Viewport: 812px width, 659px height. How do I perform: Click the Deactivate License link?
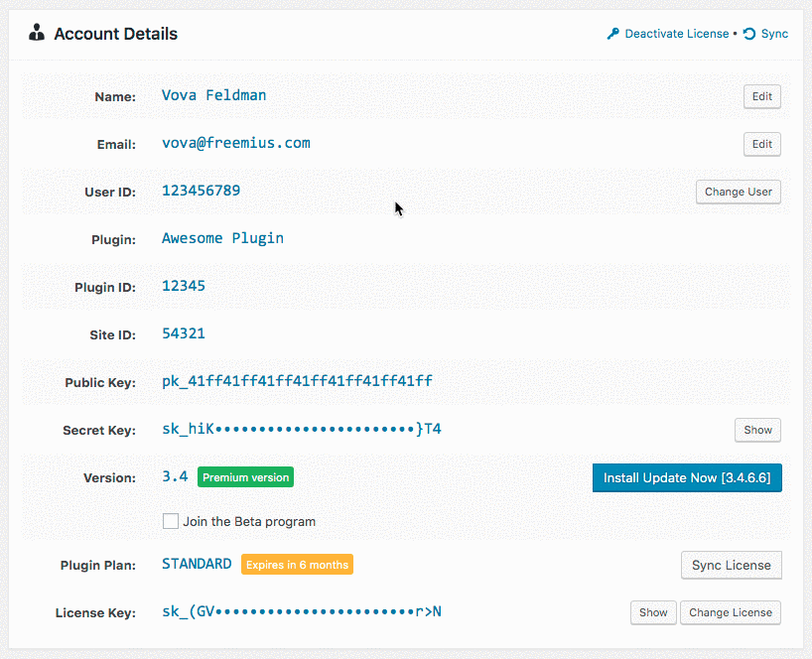coord(677,34)
